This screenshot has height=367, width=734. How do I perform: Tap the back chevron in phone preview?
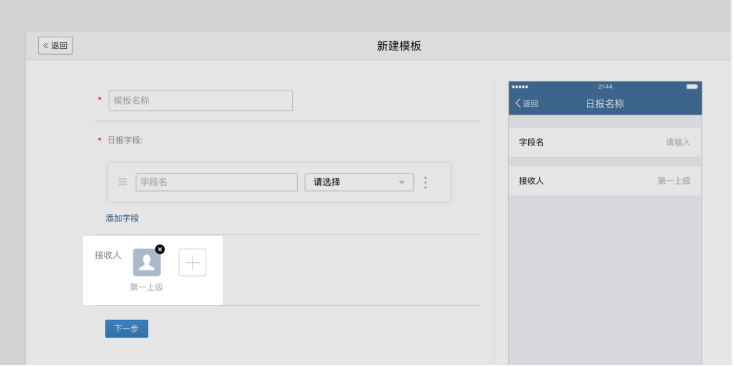pyautogui.click(x=518, y=103)
